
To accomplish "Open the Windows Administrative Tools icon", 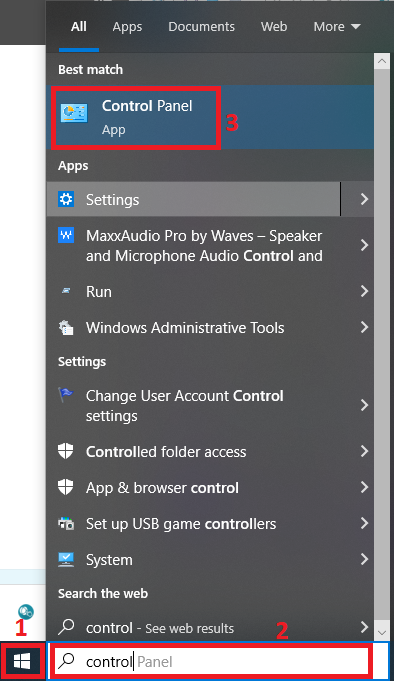I will [x=66, y=327].
